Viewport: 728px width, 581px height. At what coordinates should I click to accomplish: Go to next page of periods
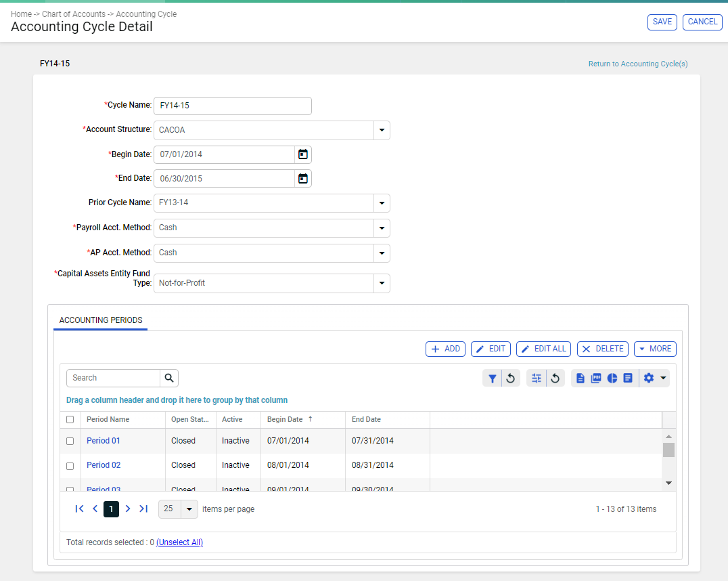pyautogui.click(x=128, y=509)
